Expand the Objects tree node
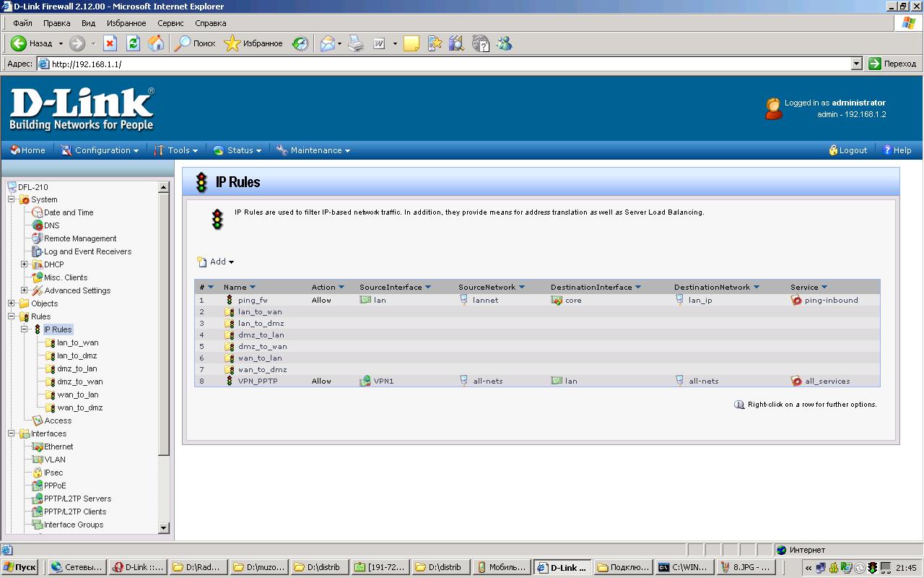This screenshot has height=578, width=924. pyautogui.click(x=12, y=303)
